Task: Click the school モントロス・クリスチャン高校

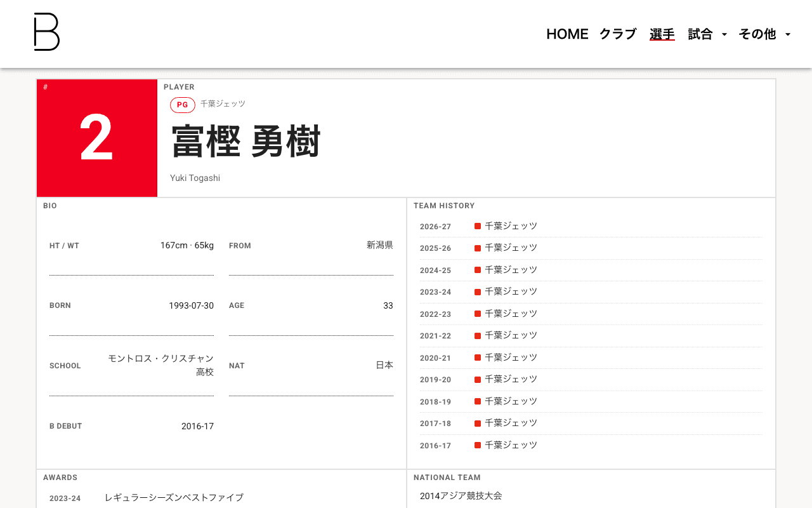Action: (x=161, y=365)
